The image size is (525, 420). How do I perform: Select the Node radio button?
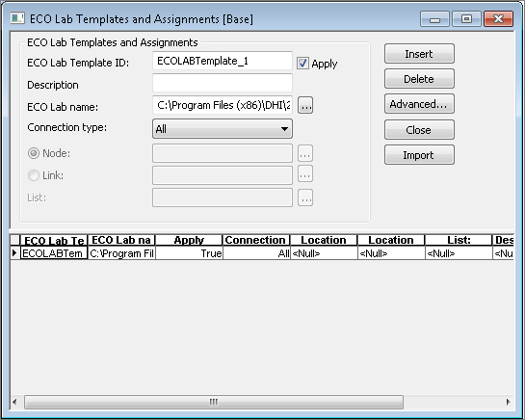(x=34, y=153)
